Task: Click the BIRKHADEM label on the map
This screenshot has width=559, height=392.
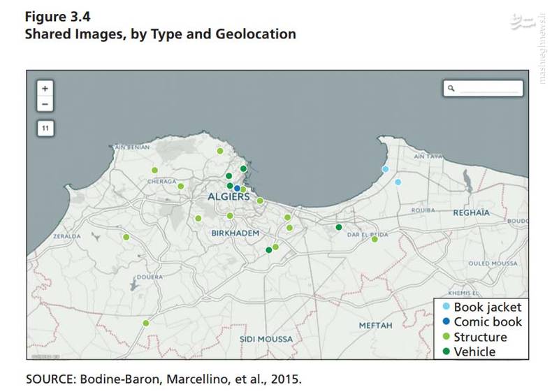Action: [x=235, y=233]
